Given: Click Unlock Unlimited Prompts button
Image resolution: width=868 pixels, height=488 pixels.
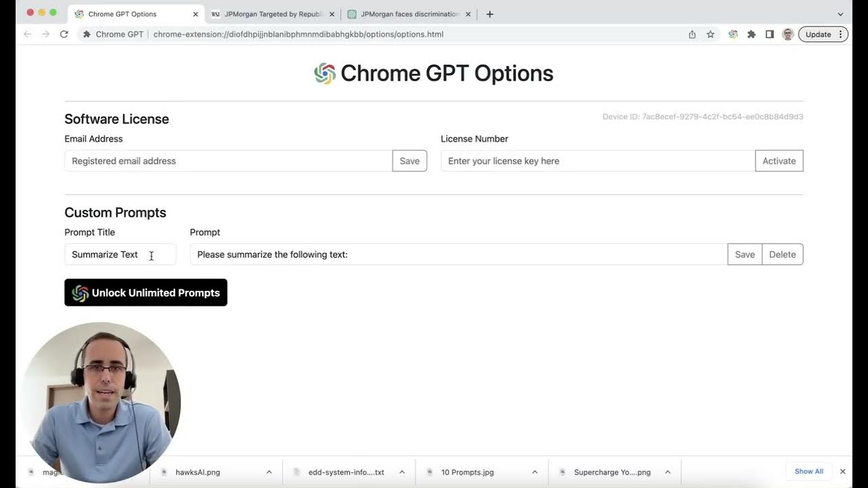Looking at the screenshot, I should click(x=146, y=292).
